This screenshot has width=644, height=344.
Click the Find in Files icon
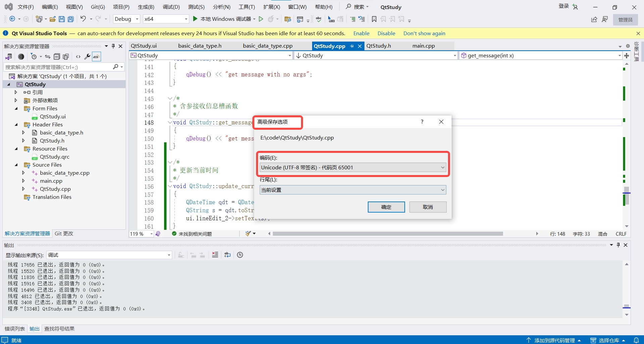tap(287, 19)
